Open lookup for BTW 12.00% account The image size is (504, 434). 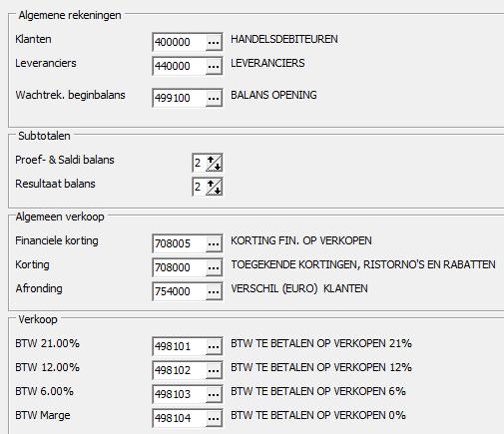[214, 370]
